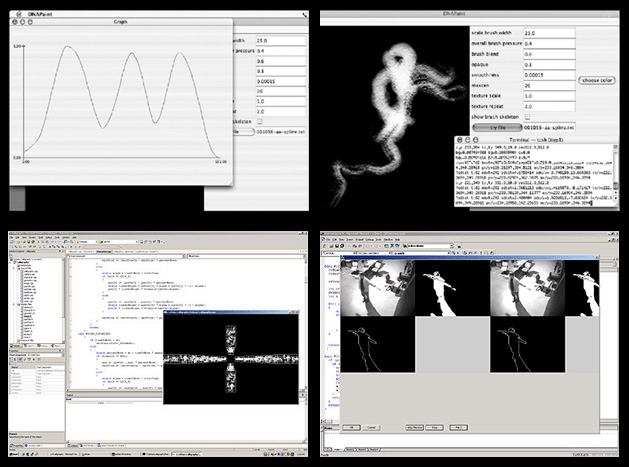Click 'texture repeat' field in right DNAPaint window
The image size is (629, 467).
point(549,106)
